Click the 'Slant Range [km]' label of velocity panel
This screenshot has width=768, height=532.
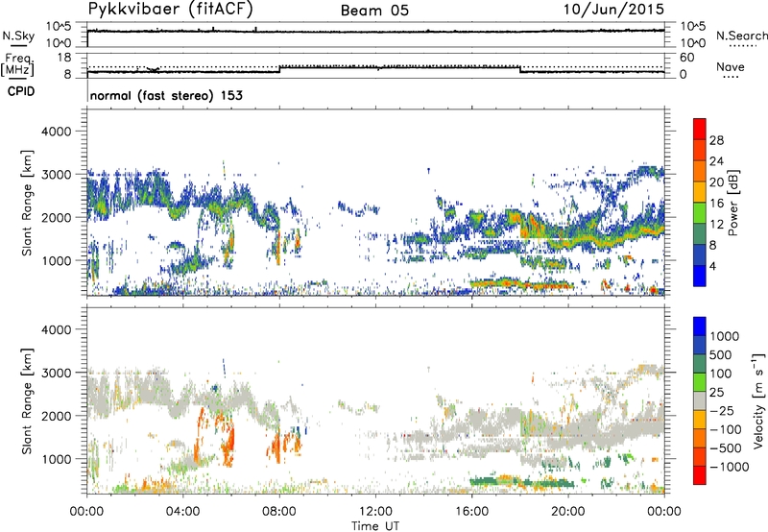coord(27,400)
